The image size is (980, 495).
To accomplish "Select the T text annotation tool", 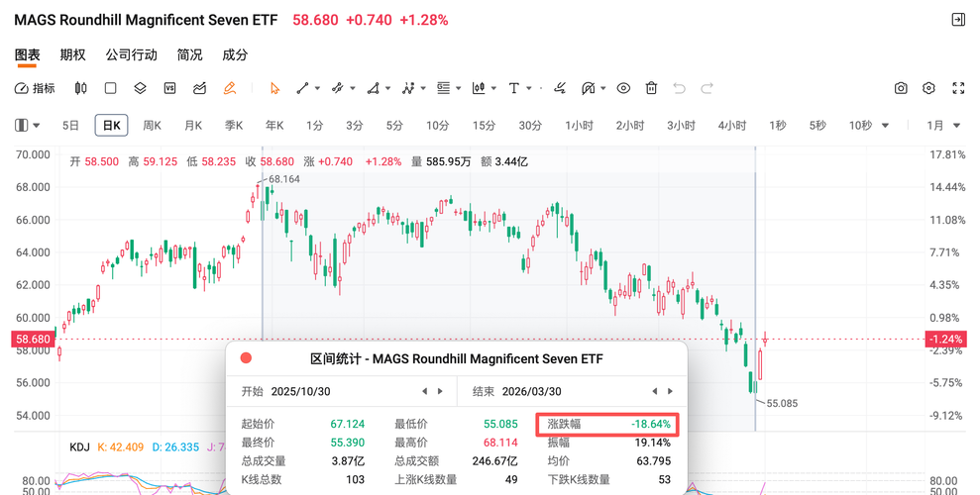I will [x=513, y=89].
